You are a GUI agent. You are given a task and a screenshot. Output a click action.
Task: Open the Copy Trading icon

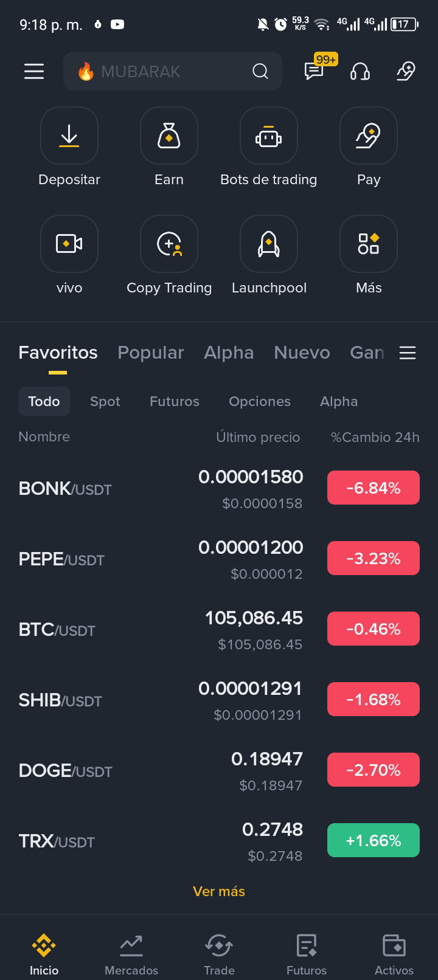169,244
